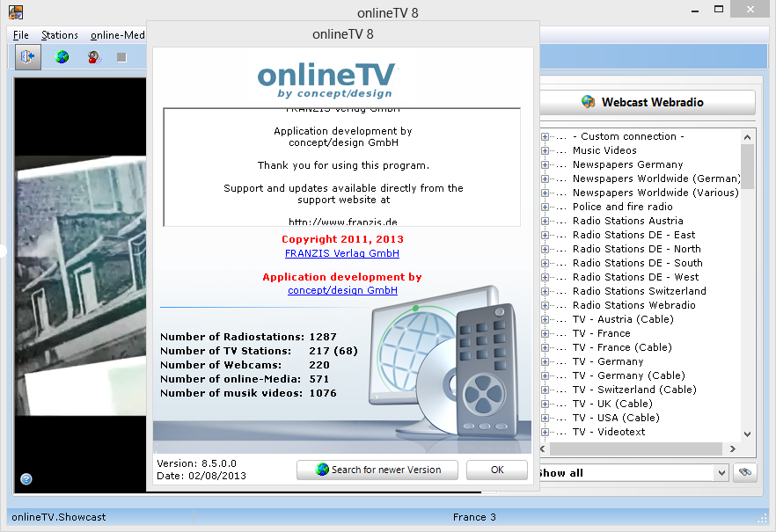Click the station list vertical scrollbar thumb
The image size is (776, 532).
pyautogui.click(x=747, y=166)
